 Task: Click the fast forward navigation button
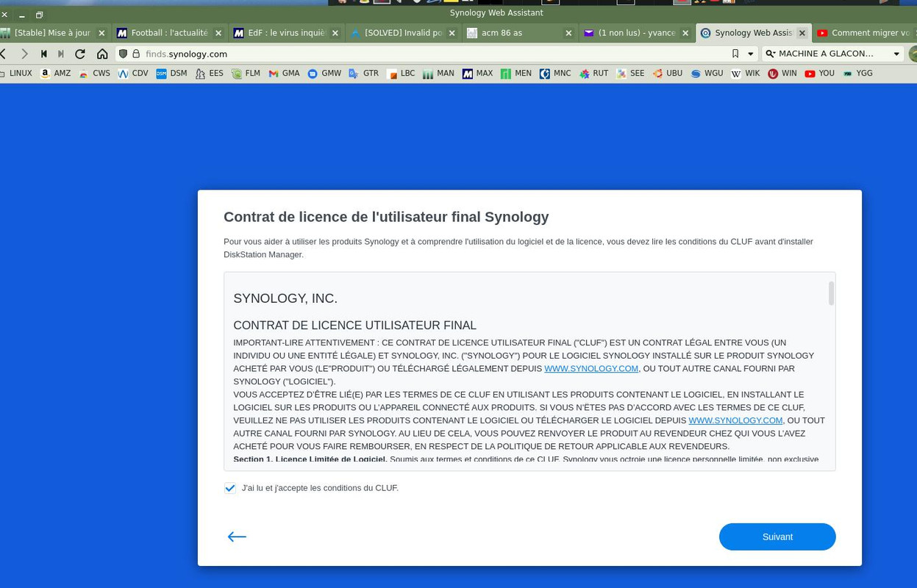point(61,54)
